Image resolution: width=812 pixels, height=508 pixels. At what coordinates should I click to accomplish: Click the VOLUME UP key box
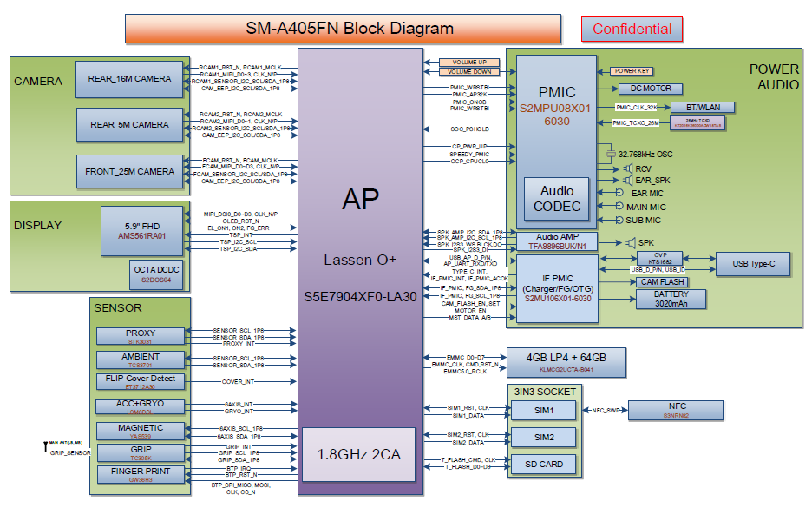469,63
